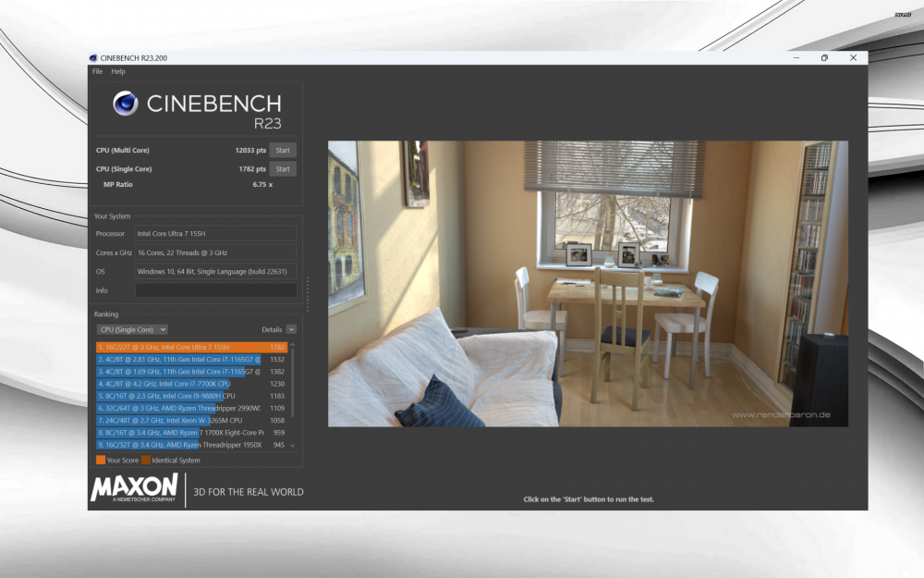Select ranking row Intel Core i7-7700K CPU
Screen dimensions: 924x578
point(191,384)
